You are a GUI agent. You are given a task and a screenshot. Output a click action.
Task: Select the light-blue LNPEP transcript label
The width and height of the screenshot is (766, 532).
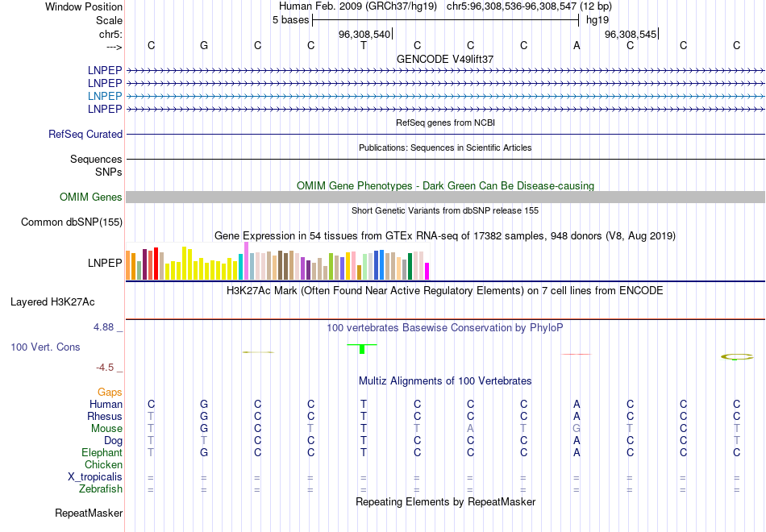105,96
